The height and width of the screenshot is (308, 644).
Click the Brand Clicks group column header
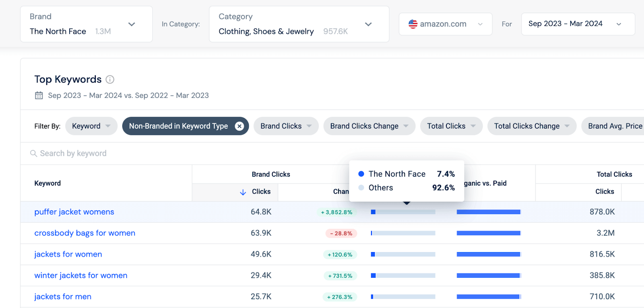click(x=271, y=174)
